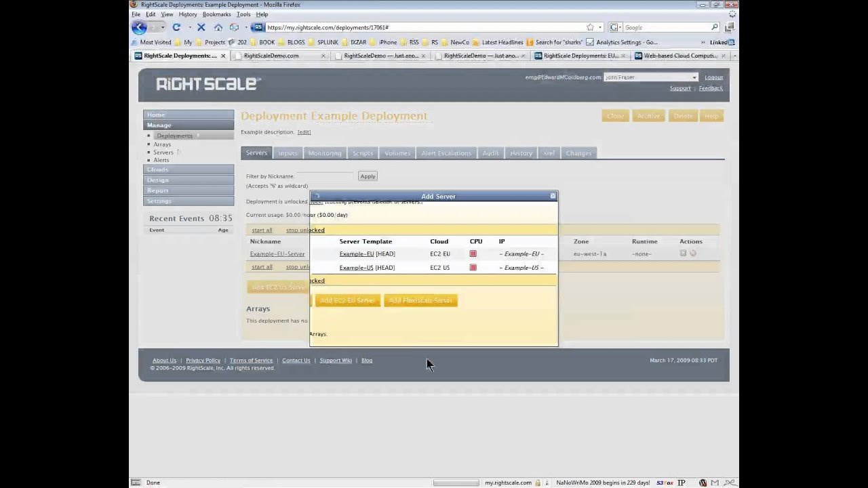Click the search magnifier in Google box
The height and width of the screenshot is (488, 868).
pos(715,27)
